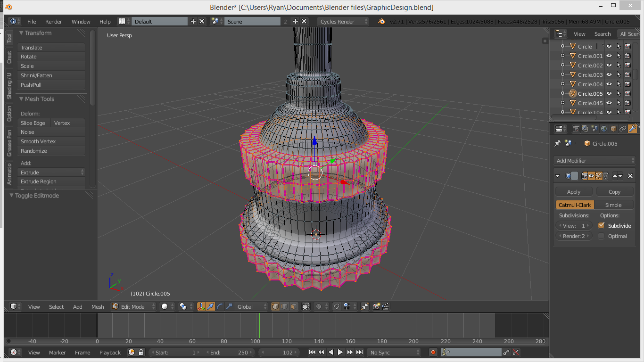
Task: Enable the Optimal Display checkbox
Action: 601,236
